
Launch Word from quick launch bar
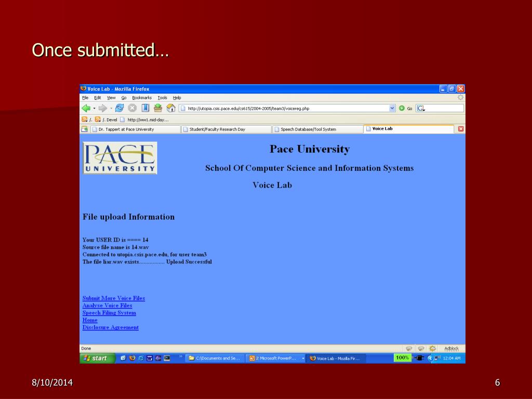[149, 358]
